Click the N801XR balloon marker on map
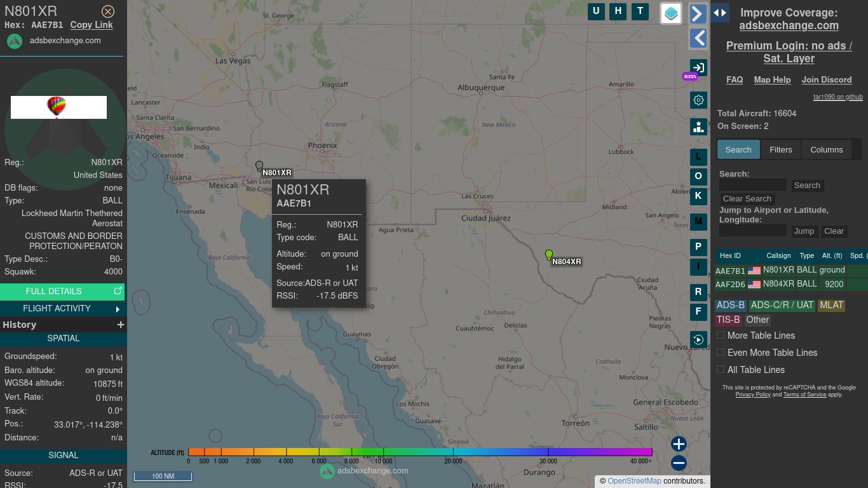 click(259, 166)
